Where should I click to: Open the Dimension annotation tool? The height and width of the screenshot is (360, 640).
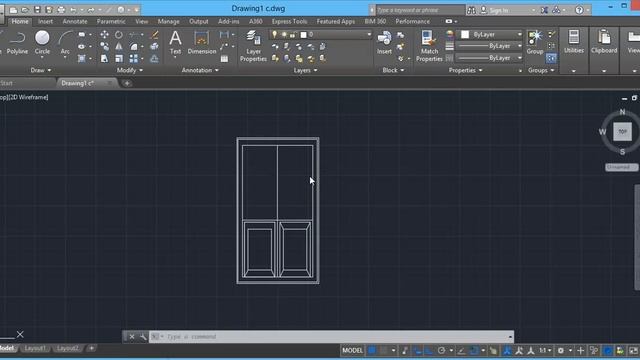(x=202, y=42)
